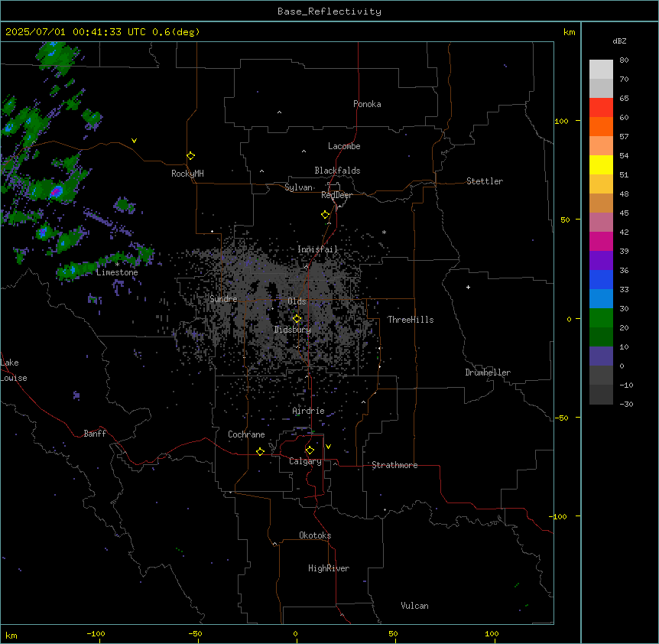Click the ThreeHills label
659x644 pixels.
411,320
